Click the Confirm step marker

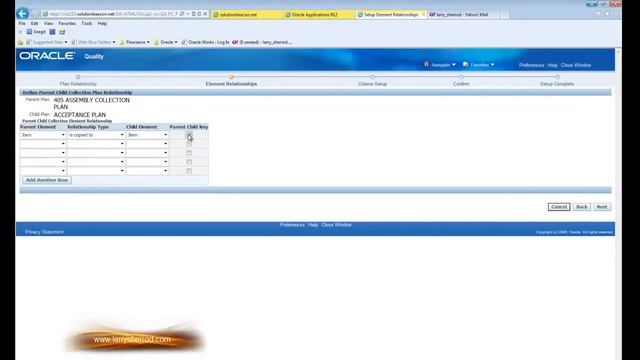pyautogui.click(x=461, y=77)
